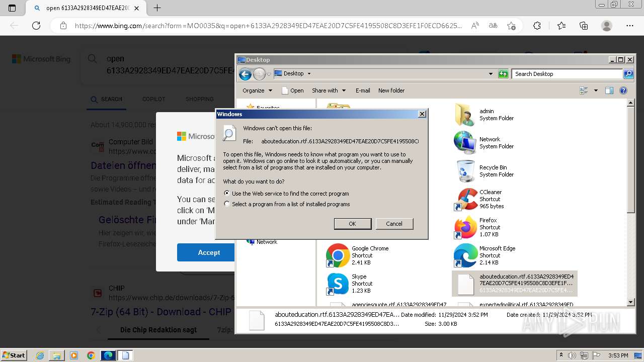The width and height of the screenshot is (644, 362).
Task: Click the Microsoft Bing logo
Action: pyautogui.click(x=41, y=59)
